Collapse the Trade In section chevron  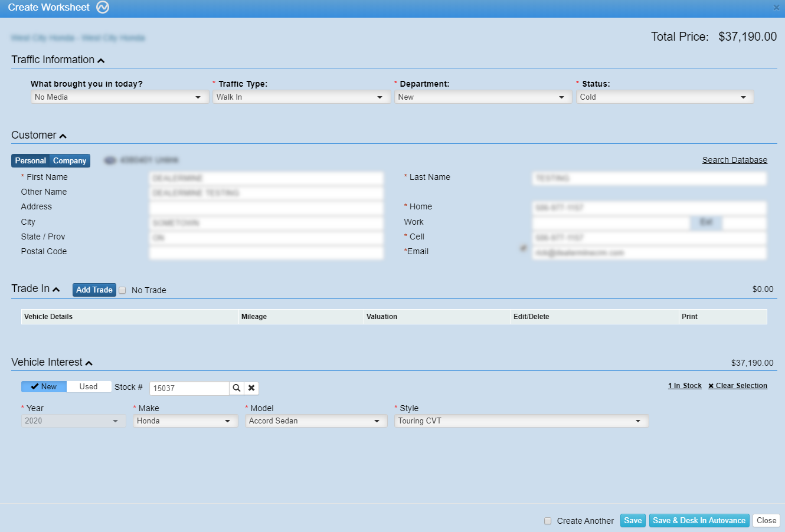pos(56,290)
